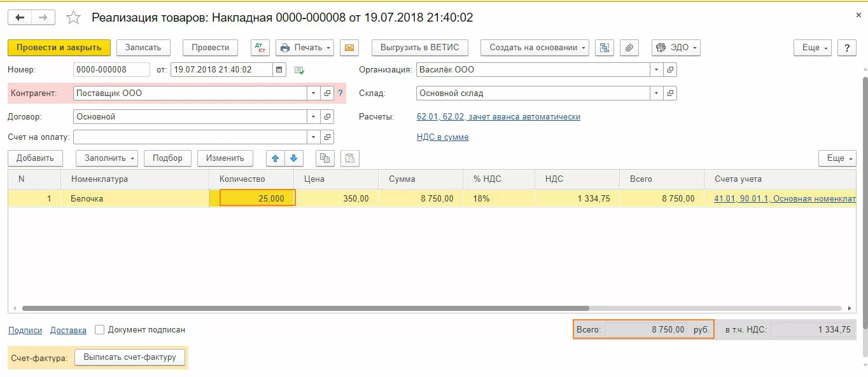Viewport: 868px width, 377px height.
Task: Open Счет на оплату record icon
Action: pos(327,137)
